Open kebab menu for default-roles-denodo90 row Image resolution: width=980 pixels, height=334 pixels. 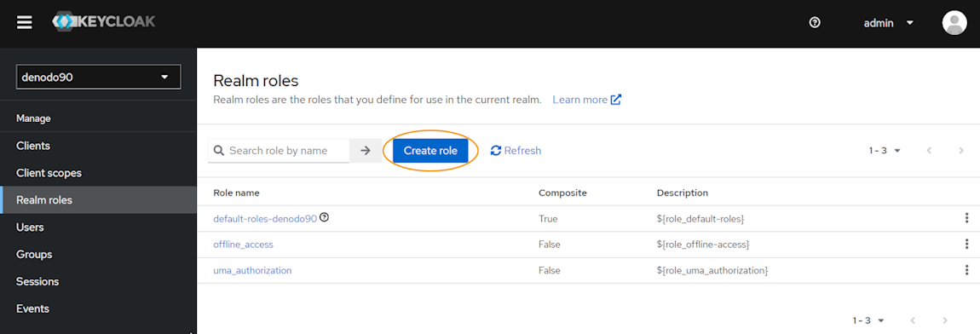click(966, 218)
